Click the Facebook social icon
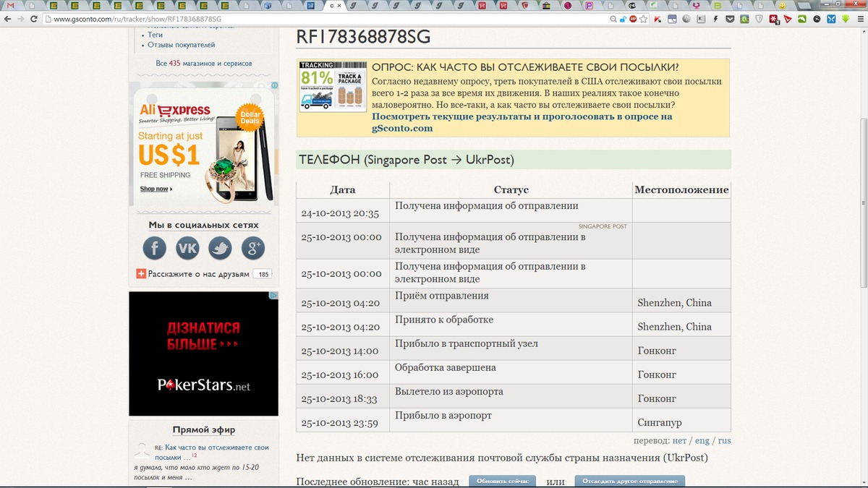The image size is (868, 488). pyautogui.click(x=154, y=249)
